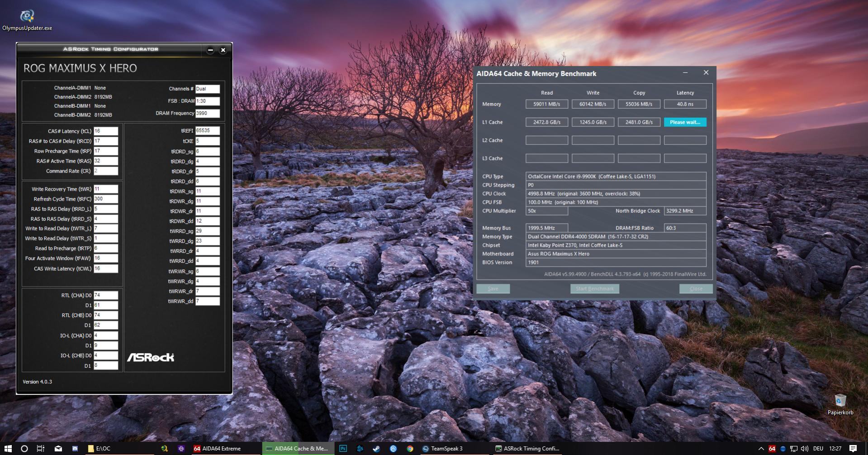Click RTL (CHA) D0 value field
Image resolution: width=868 pixels, height=455 pixels.
(x=106, y=295)
